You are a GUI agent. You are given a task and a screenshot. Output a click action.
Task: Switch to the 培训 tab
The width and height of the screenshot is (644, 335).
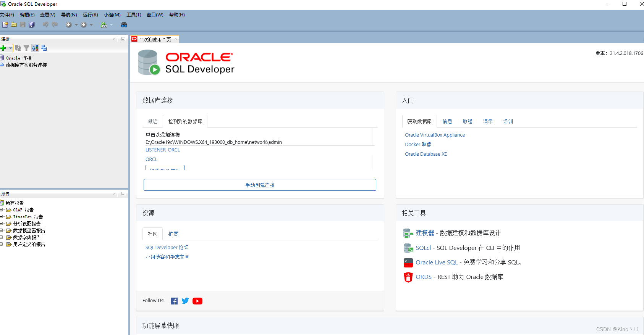(x=508, y=121)
